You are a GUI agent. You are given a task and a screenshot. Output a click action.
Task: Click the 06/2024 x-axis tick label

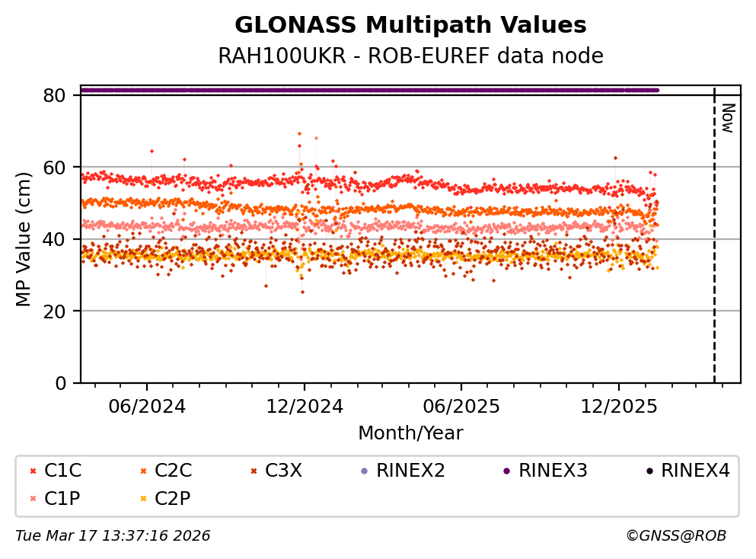point(147,406)
